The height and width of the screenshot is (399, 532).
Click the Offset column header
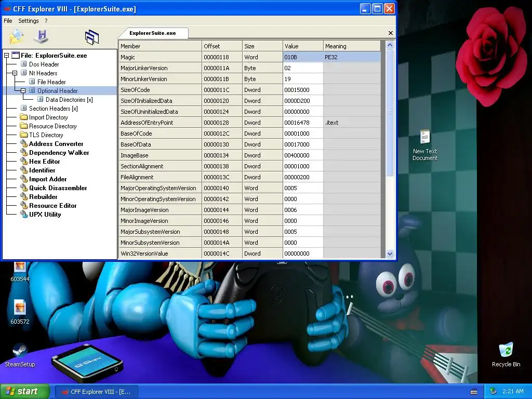(222, 46)
